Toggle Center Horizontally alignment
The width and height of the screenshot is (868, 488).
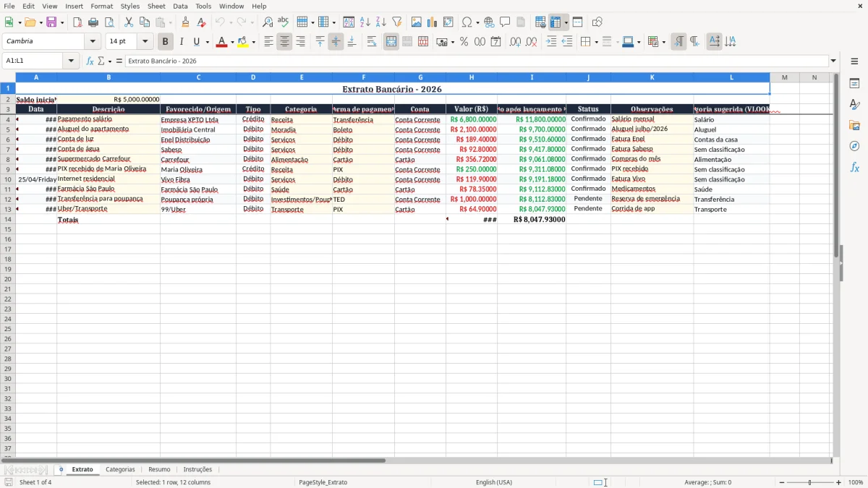(284, 42)
